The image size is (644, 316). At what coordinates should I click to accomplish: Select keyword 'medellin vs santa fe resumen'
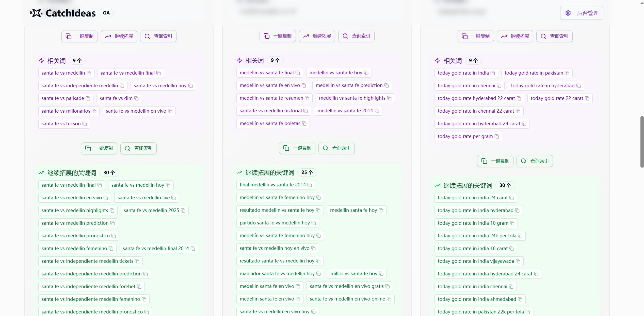pos(275,98)
